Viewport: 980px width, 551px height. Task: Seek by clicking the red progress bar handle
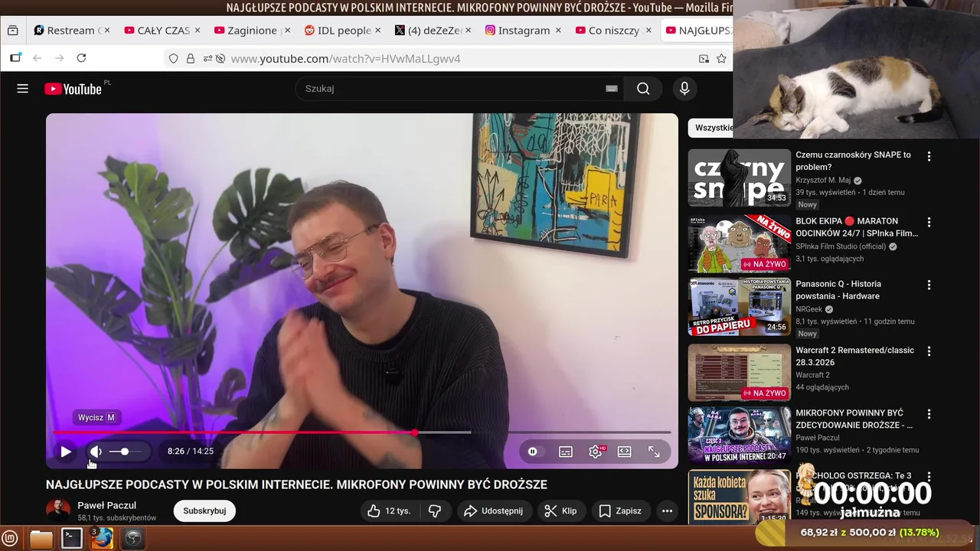coord(415,433)
